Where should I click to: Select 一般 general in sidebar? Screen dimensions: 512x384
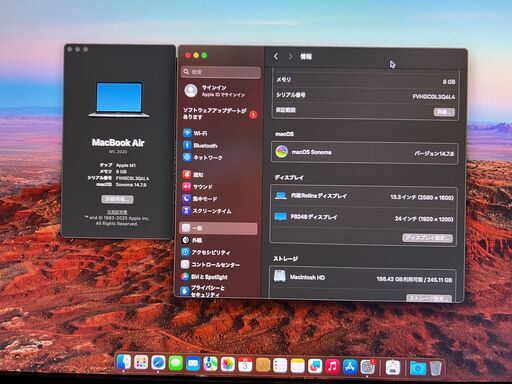[x=218, y=228]
